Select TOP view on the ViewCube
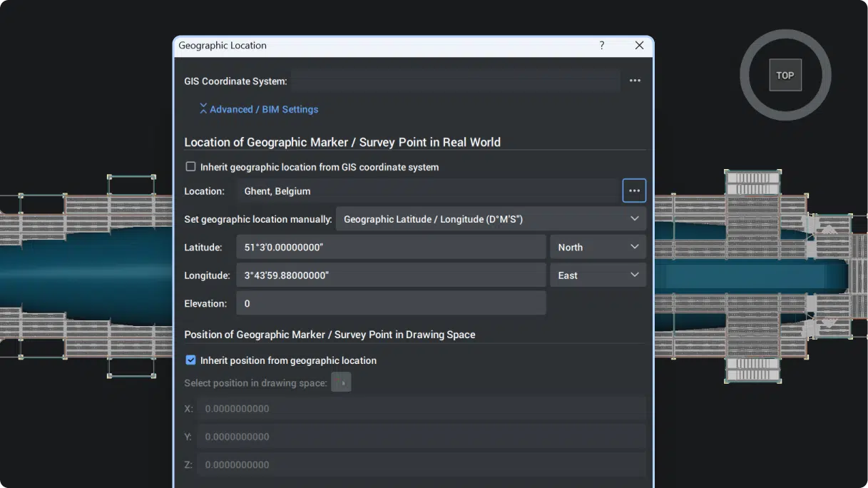The image size is (868, 488). (x=785, y=74)
